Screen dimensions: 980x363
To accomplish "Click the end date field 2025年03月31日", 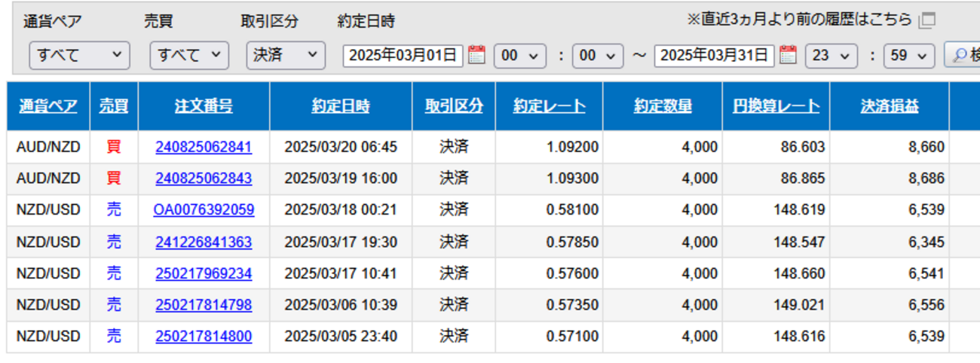I will click(714, 55).
